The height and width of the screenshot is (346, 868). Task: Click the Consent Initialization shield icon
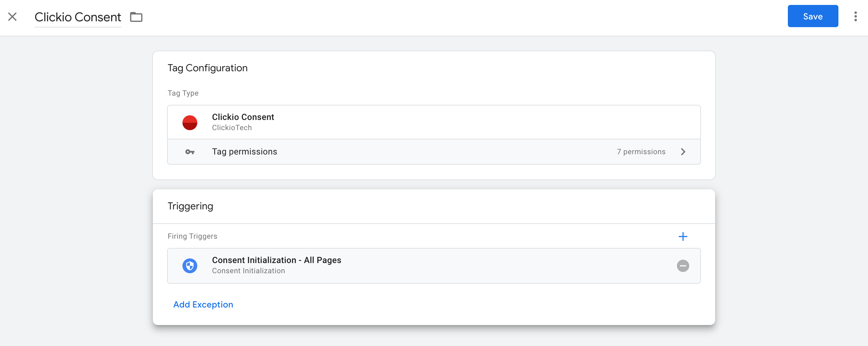pos(190,266)
